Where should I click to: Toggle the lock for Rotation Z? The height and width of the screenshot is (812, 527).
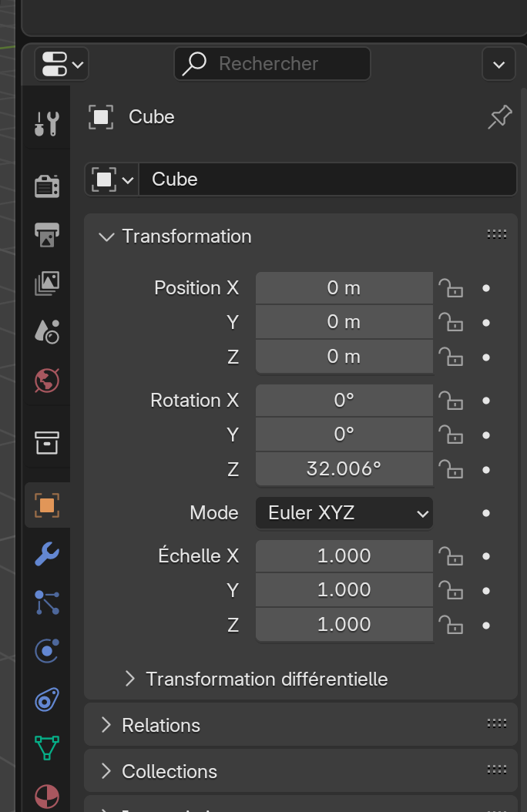pos(451,469)
